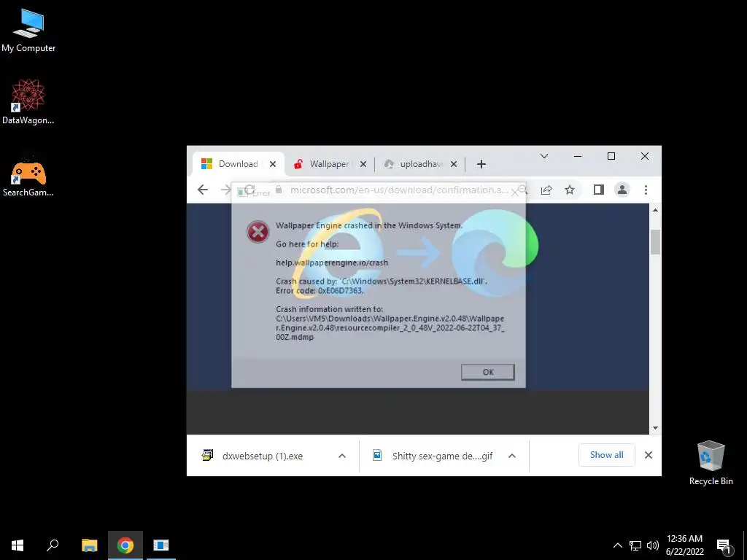Open the dxwebsetup (1).exe download
This screenshot has height=560, width=747.
263,456
